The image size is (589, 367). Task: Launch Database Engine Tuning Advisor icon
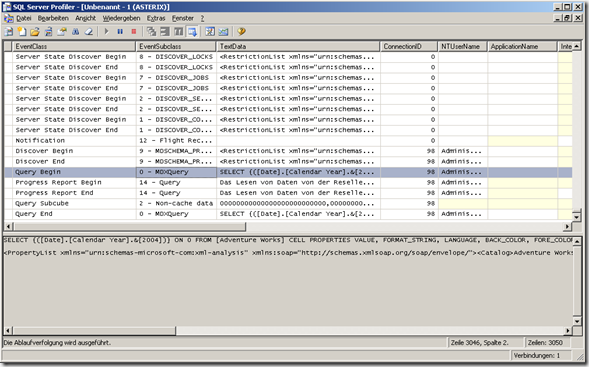[x=210, y=32]
